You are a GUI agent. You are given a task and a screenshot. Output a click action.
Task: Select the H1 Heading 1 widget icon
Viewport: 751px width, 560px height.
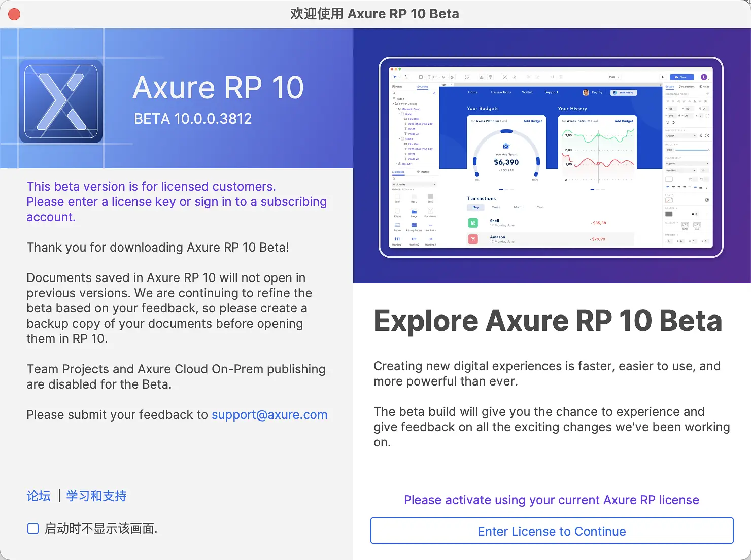tap(397, 239)
